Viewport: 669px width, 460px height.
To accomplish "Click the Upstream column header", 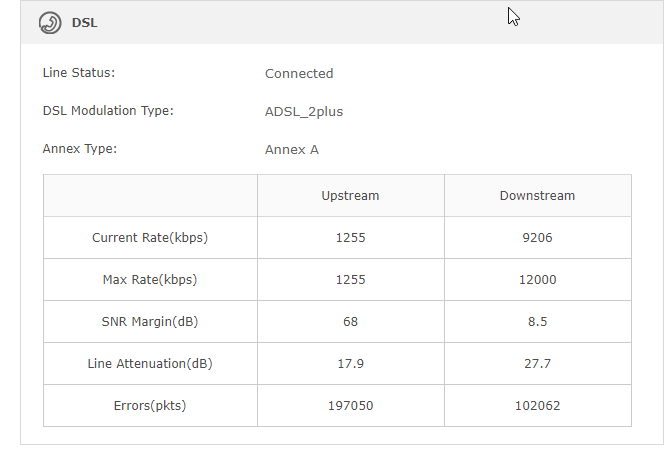I will coord(350,195).
